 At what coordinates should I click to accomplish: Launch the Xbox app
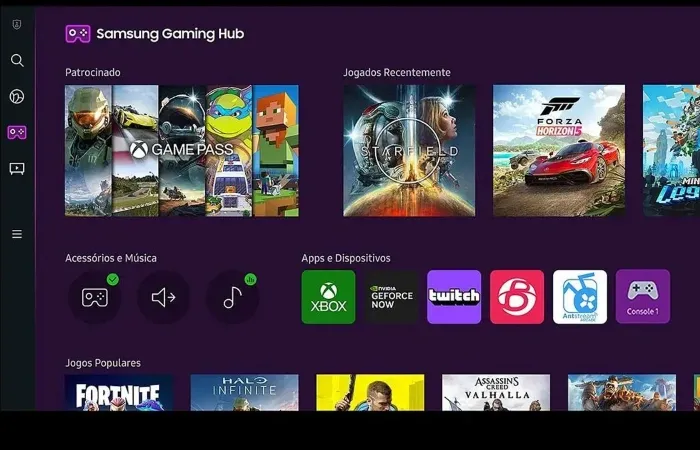tap(329, 297)
